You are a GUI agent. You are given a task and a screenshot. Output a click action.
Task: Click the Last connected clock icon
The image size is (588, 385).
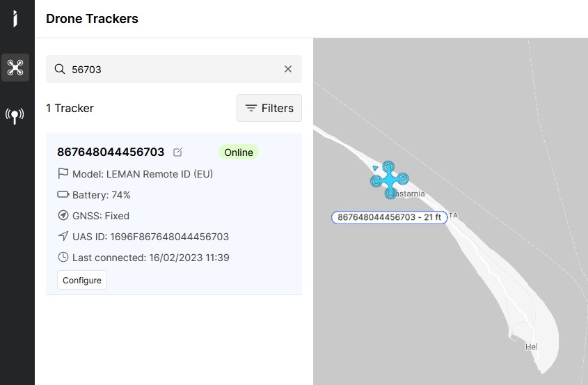(63, 257)
